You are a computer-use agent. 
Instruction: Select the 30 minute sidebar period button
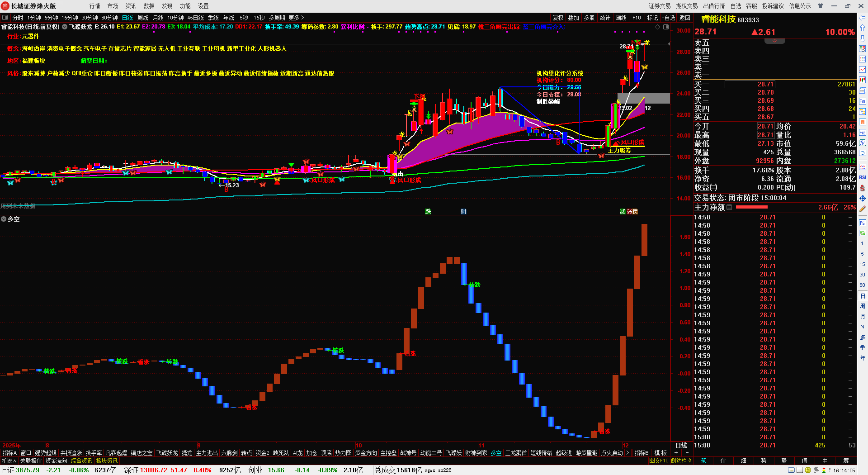(863, 275)
